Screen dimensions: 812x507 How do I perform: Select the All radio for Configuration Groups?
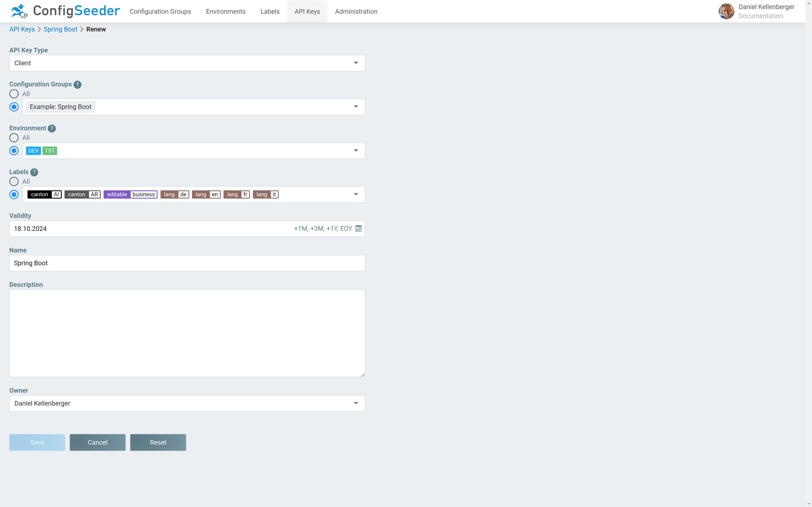pos(14,94)
